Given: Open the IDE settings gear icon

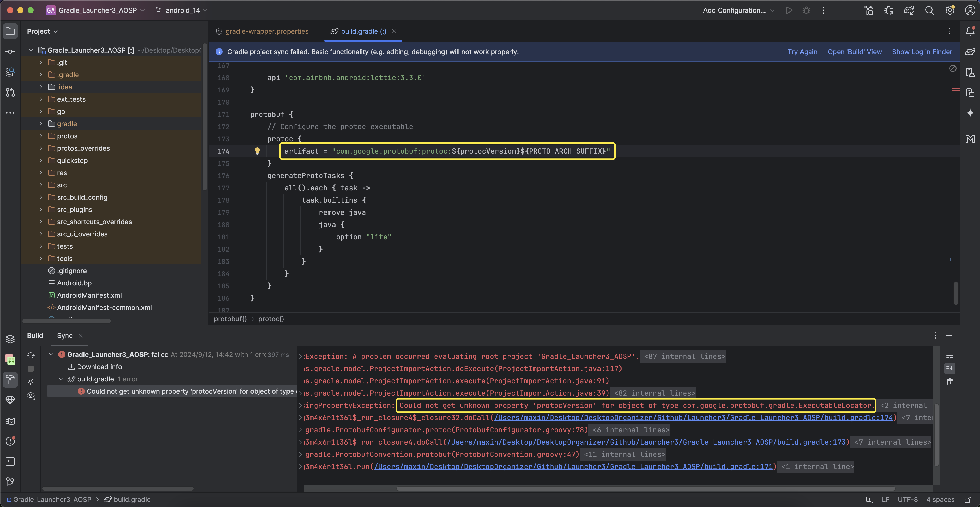Looking at the screenshot, I should coord(950,10).
